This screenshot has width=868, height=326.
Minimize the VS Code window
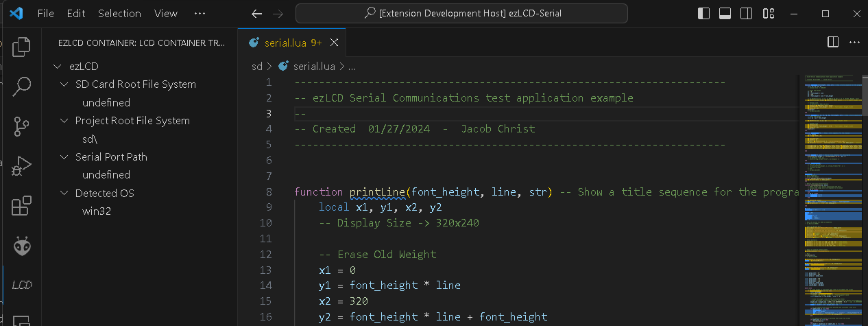793,14
